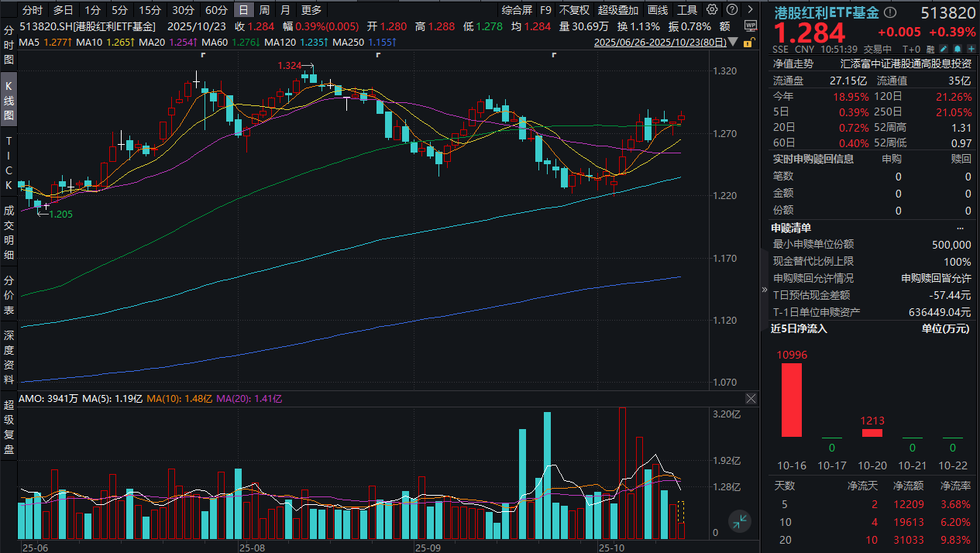Switch to the 60分 period tab
980x553 pixels.
pos(216,10)
